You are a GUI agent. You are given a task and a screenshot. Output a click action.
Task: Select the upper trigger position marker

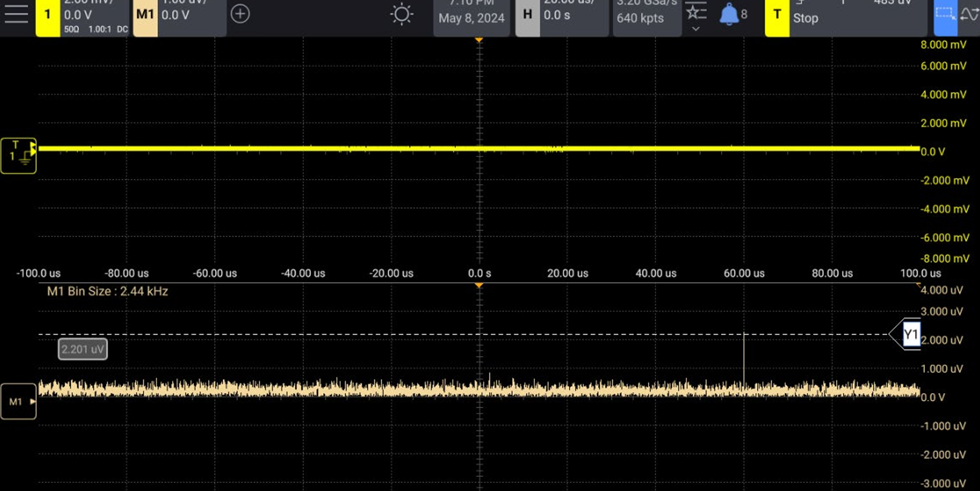click(x=479, y=41)
